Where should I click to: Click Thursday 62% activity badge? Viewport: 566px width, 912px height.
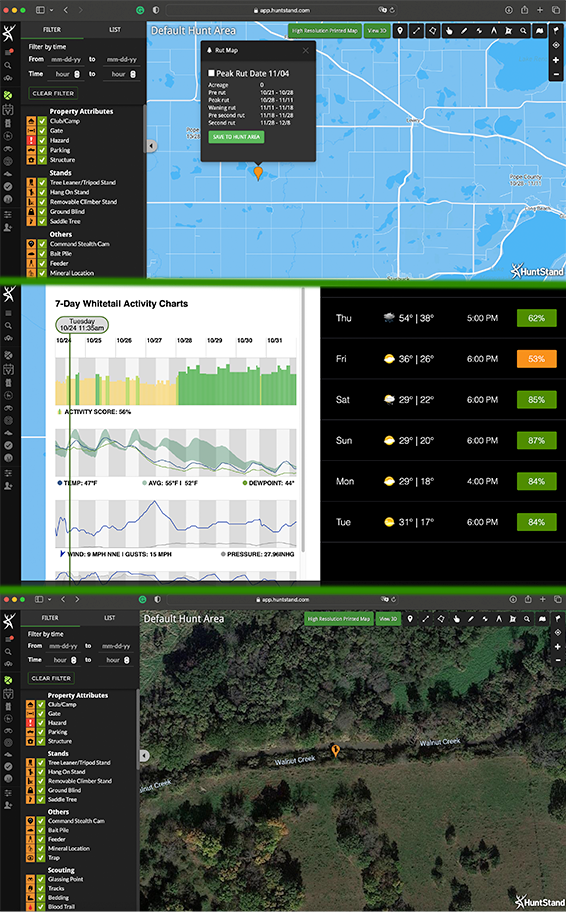coord(536,318)
